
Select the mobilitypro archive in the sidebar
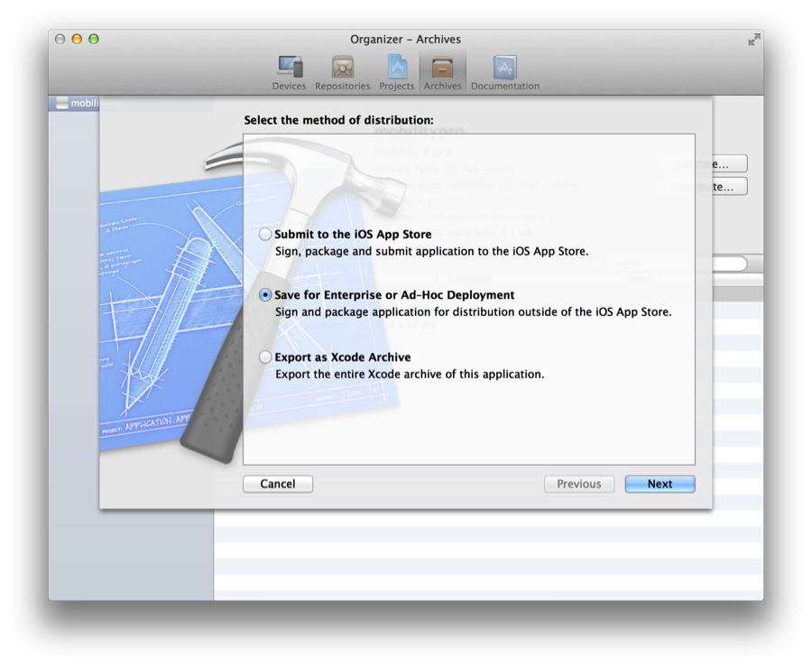click(76, 103)
